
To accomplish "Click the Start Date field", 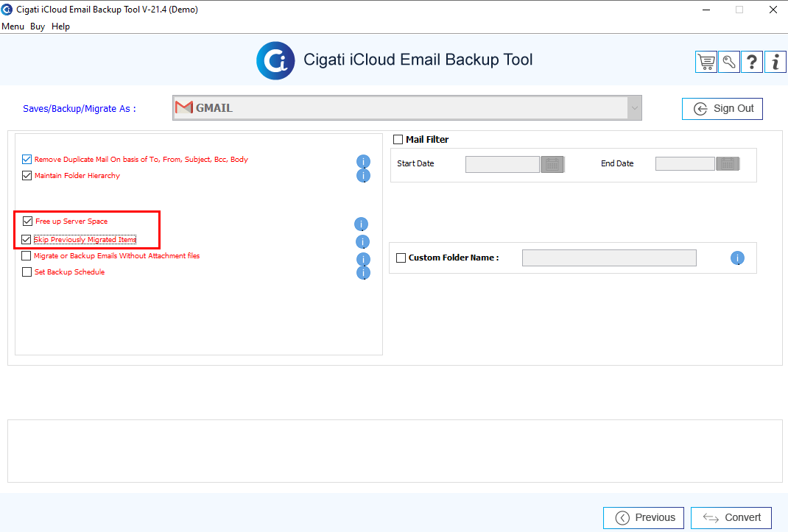I will point(502,164).
